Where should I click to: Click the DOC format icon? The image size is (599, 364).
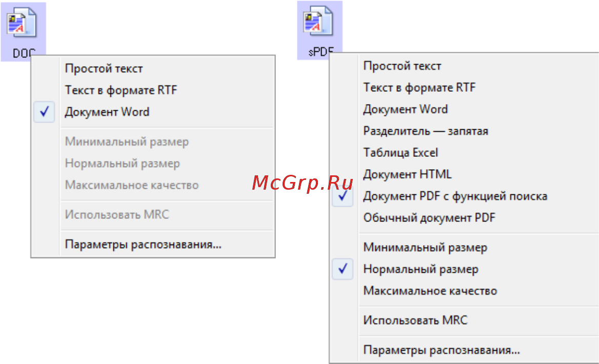[23, 31]
